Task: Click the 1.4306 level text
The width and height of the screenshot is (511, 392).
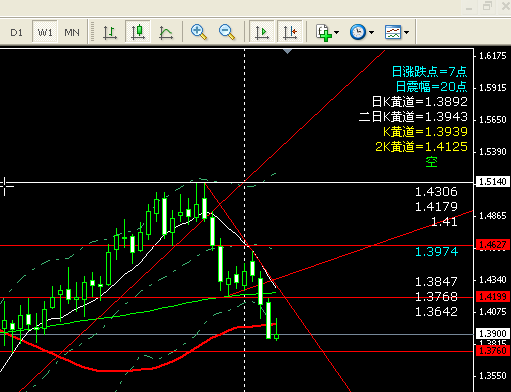Action: (x=436, y=192)
